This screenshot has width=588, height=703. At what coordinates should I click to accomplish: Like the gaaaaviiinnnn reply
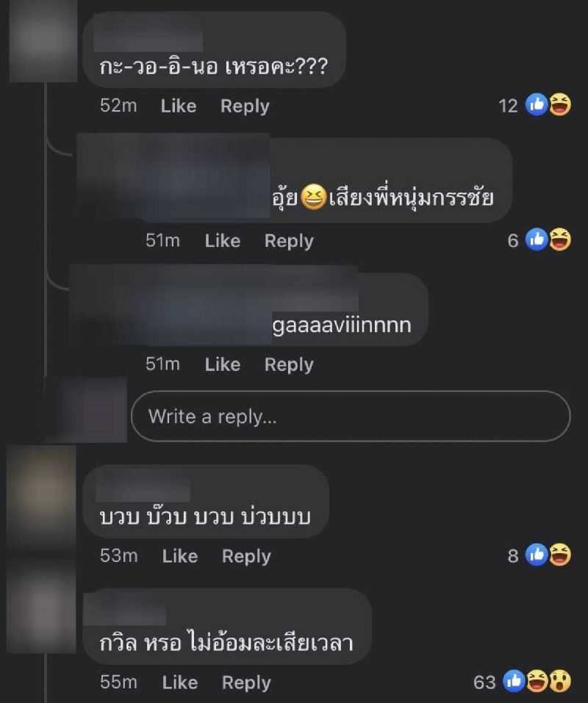[223, 364]
